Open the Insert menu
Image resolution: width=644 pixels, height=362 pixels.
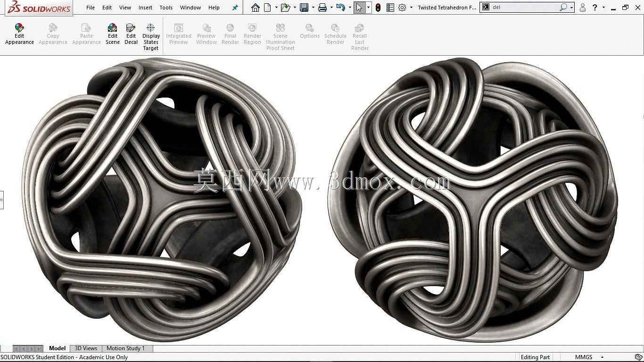pos(145,8)
